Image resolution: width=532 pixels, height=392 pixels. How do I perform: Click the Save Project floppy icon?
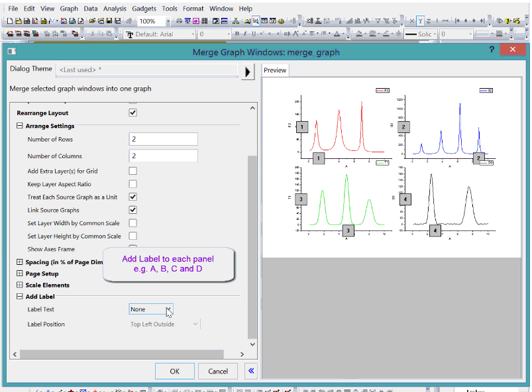coord(109,21)
